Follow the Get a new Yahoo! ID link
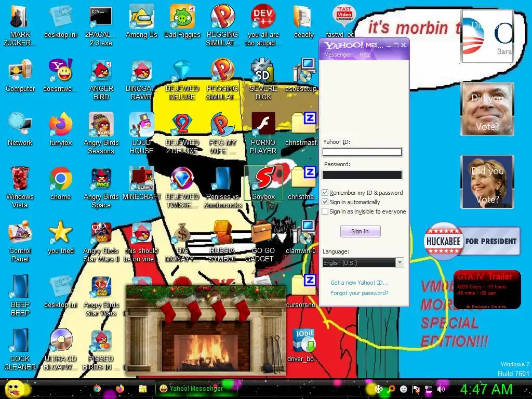The width and height of the screenshot is (532, 399). [360, 283]
